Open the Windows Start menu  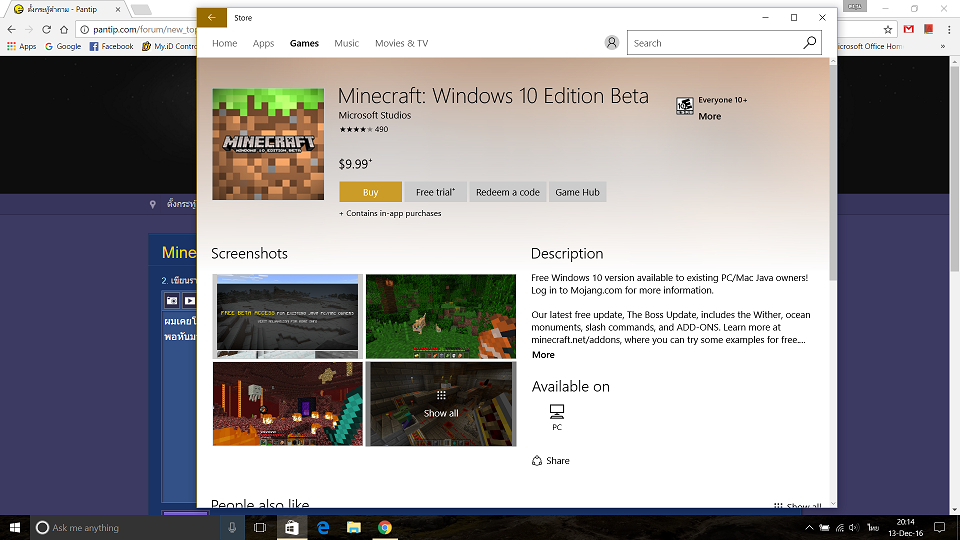click(x=15, y=527)
